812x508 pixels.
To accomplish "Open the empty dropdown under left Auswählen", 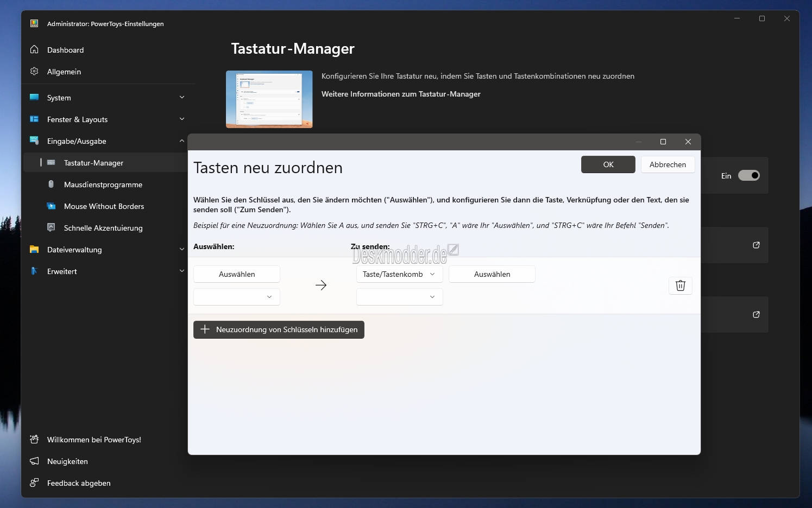I will click(237, 297).
